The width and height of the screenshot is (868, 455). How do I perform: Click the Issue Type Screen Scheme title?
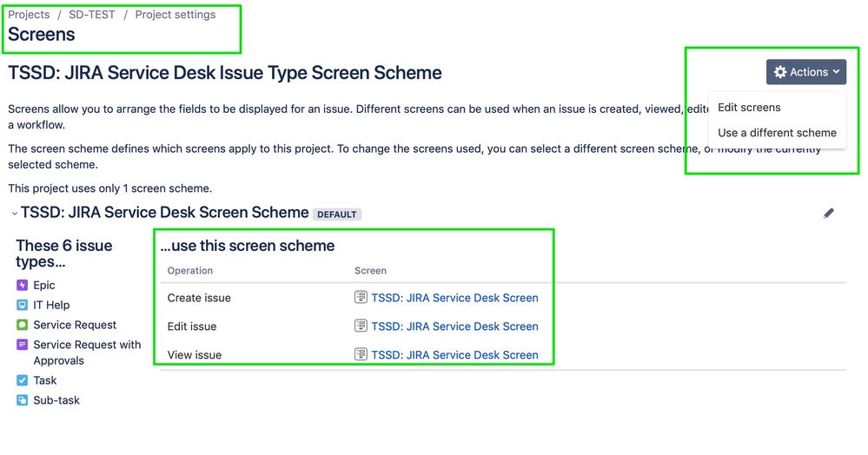(225, 73)
